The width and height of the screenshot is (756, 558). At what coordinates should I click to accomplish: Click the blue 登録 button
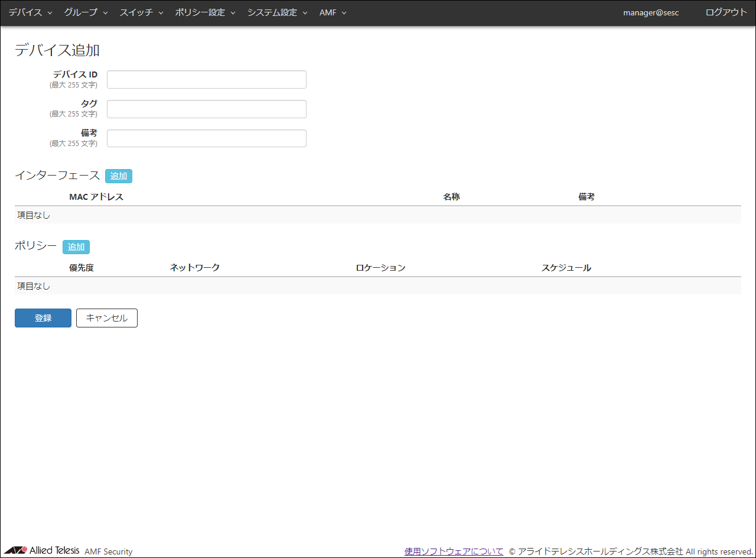click(x=43, y=318)
